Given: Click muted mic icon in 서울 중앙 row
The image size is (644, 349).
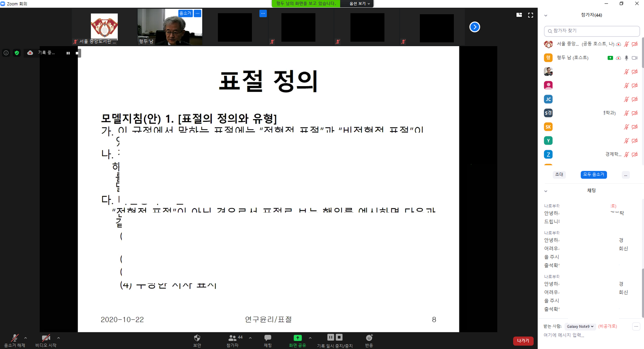Looking at the screenshot, I should 626,44.
